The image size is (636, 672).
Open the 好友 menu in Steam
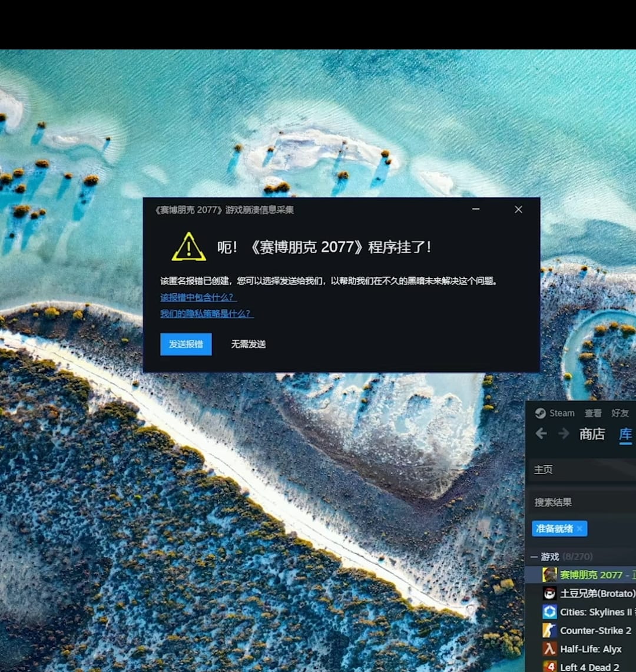(x=620, y=413)
